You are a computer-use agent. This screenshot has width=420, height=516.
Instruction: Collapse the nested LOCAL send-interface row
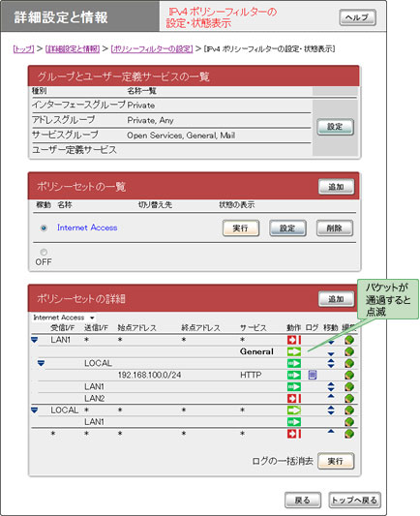point(41,363)
